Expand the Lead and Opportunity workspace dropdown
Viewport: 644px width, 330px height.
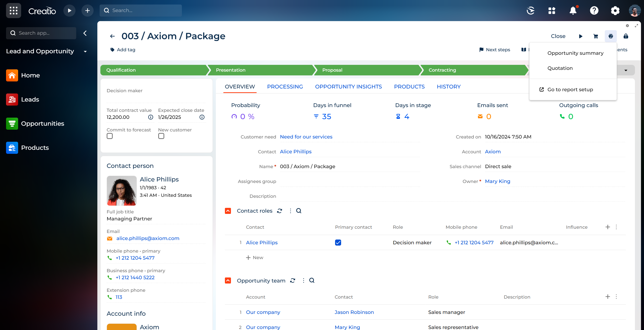[x=85, y=52]
